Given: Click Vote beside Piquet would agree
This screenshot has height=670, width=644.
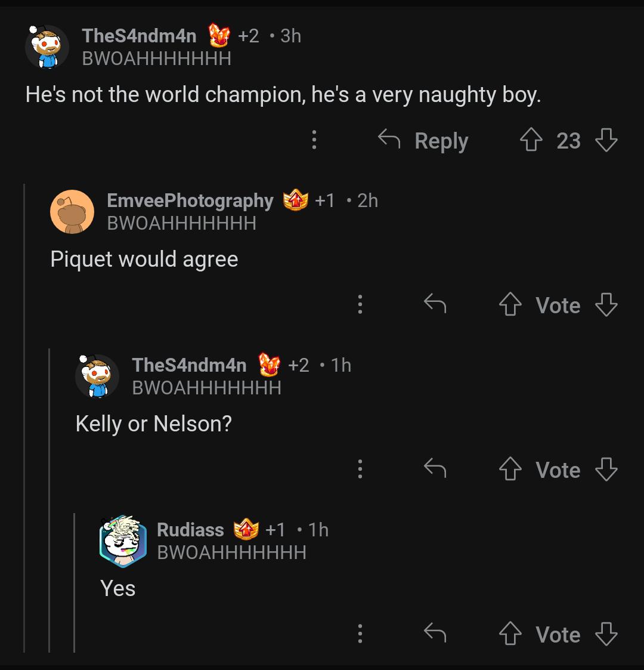Looking at the screenshot, I should [x=558, y=305].
